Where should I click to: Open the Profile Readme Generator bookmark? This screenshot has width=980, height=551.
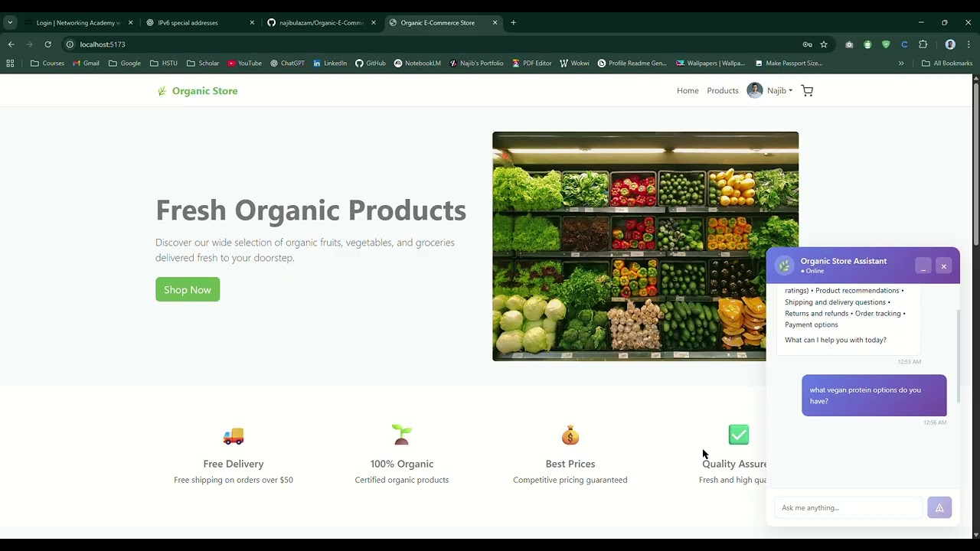click(632, 64)
